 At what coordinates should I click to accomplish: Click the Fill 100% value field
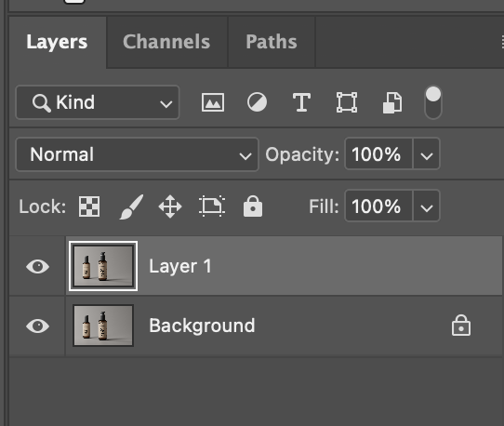(378, 206)
